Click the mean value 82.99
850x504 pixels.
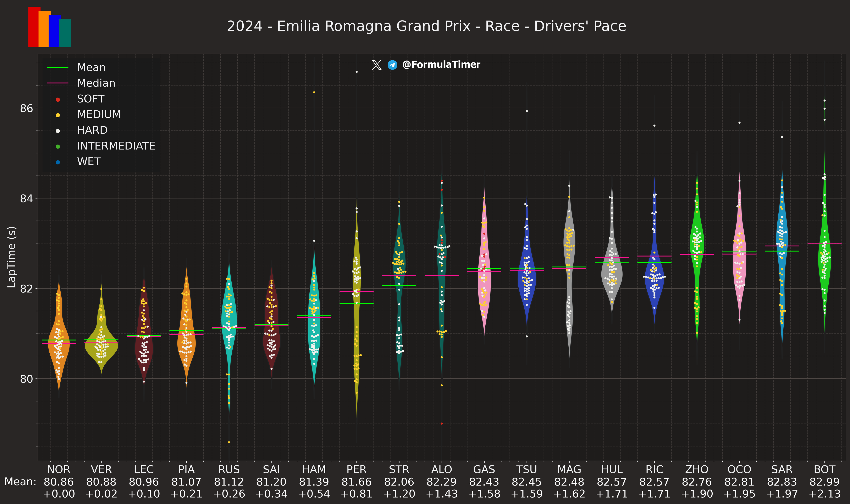click(824, 482)
